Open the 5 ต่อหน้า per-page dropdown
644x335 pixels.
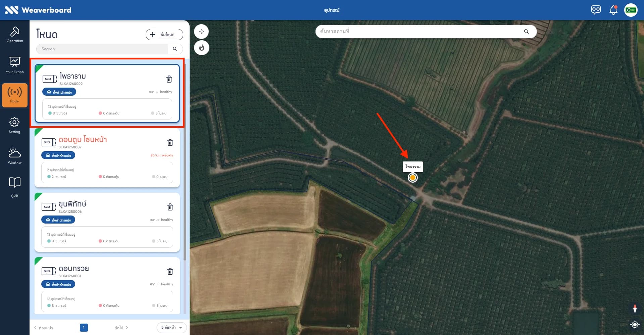coord(171,328)
